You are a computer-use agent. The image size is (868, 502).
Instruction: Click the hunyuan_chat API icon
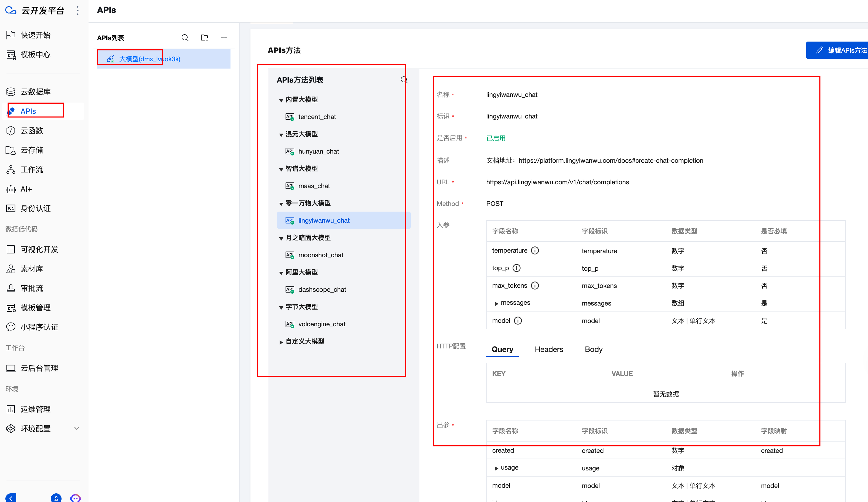point(290,151)
